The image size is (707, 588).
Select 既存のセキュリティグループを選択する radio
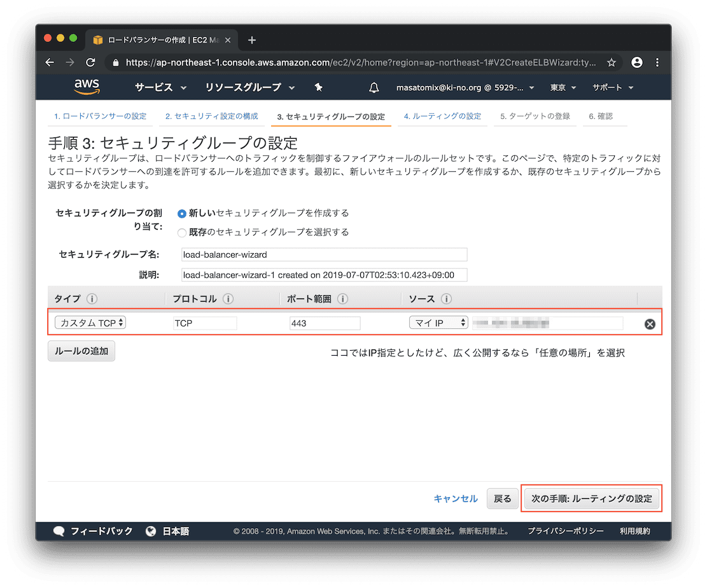coord(182,233)
